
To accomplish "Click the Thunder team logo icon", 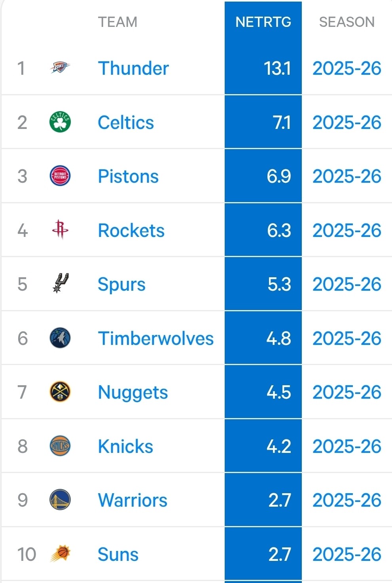I will tap(60, 68).
